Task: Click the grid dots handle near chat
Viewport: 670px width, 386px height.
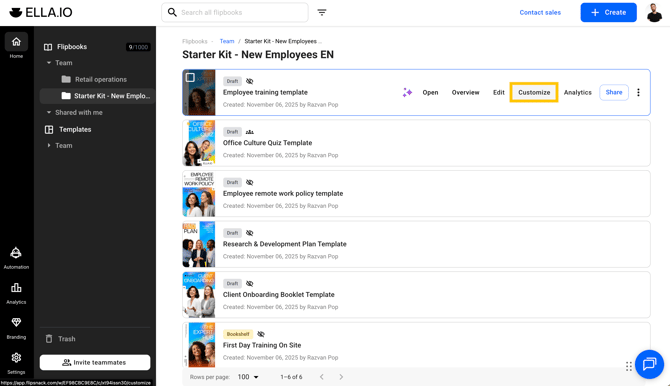Action: coord(629,366)
